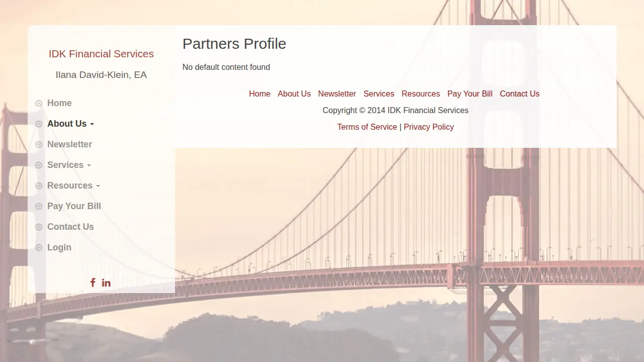Click the footer Contact Us link
The width and height of the screenshot is (644, 362).
(520, 94)
